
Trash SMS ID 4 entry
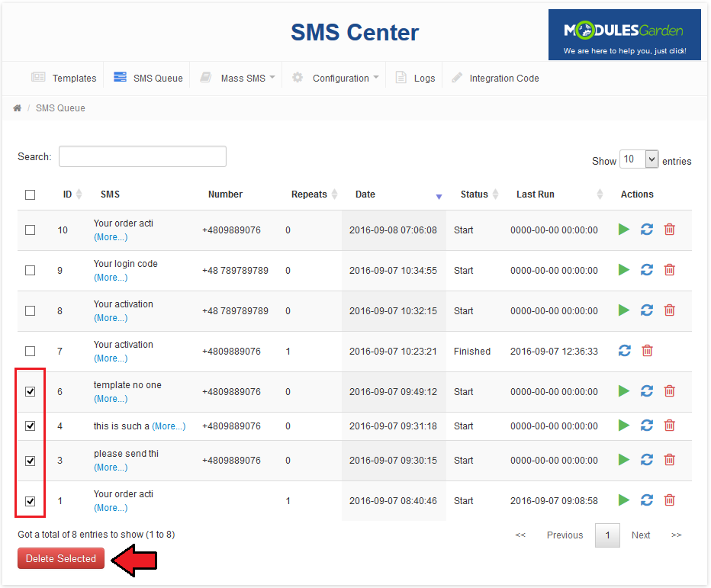669,426
